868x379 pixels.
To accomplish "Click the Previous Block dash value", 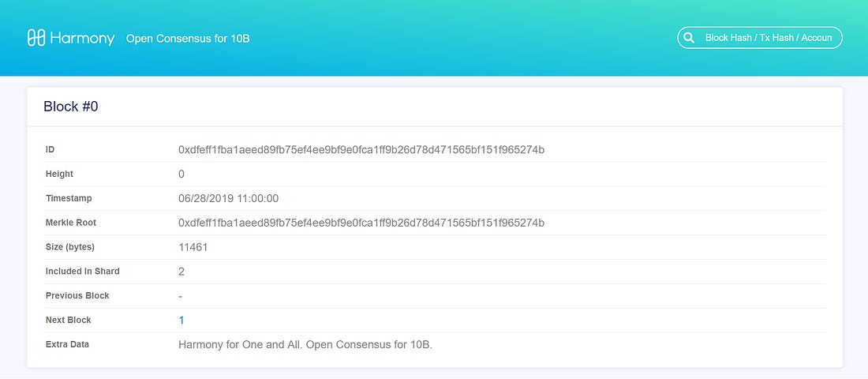I will click(x=181, y=296).
